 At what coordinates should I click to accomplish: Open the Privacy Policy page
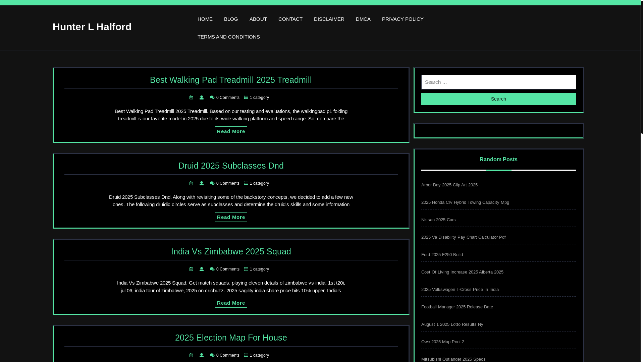402,19
